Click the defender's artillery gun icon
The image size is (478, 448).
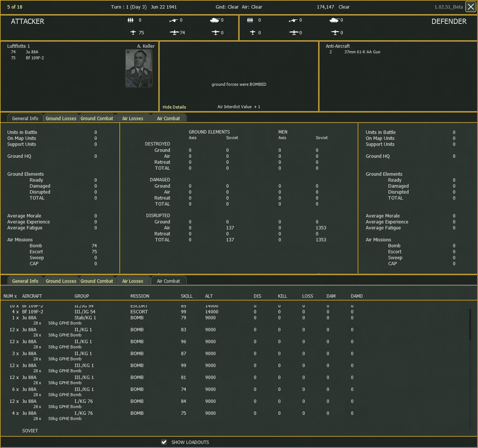pyautogui.click(x=293, y=21)
